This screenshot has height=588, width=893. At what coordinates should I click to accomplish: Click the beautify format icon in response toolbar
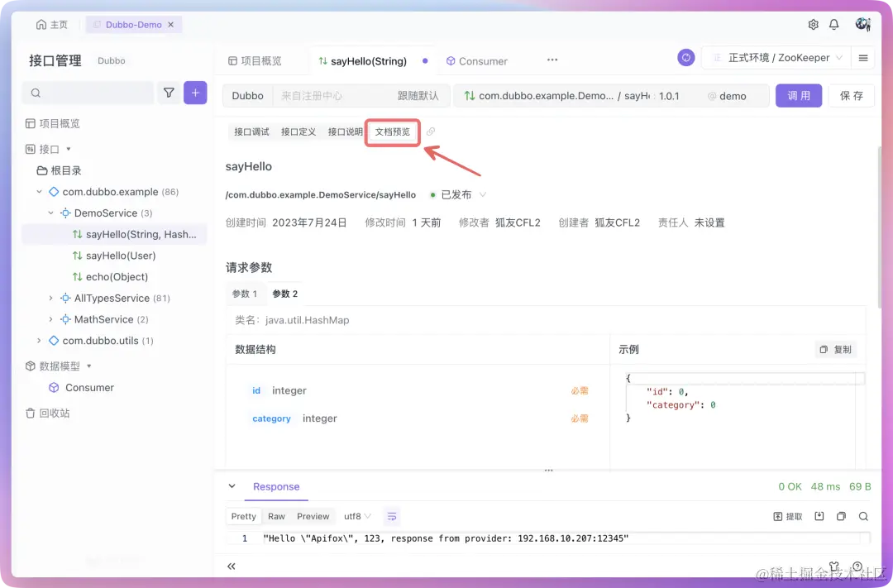[x=392, y=515]
